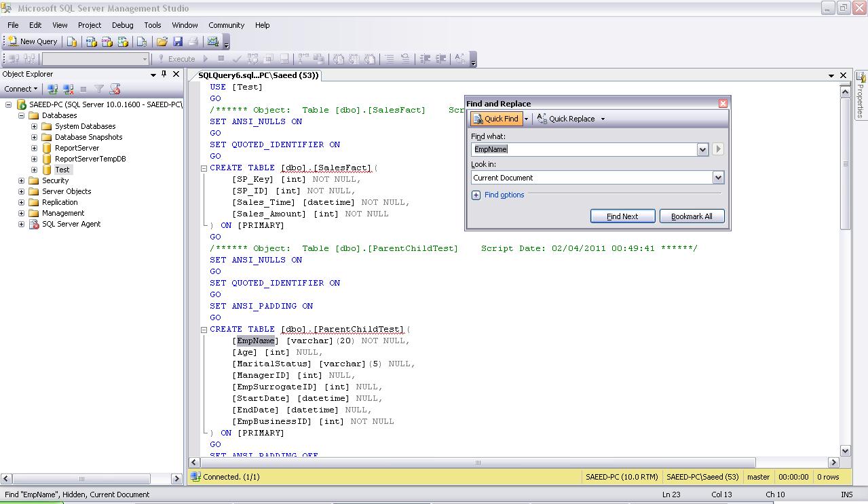Expand the Find options section
The height and width of the screenshot is (504, 868).
pos(476,195)
